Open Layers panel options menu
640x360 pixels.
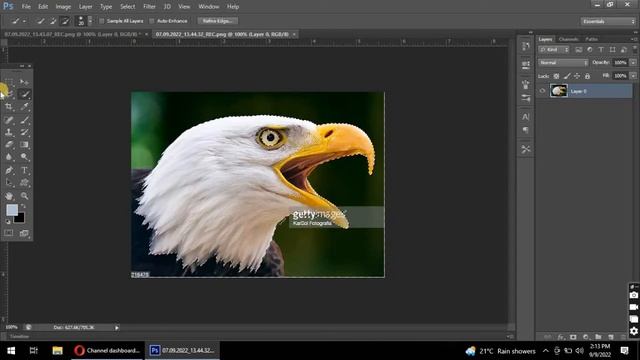coord(633,39)
